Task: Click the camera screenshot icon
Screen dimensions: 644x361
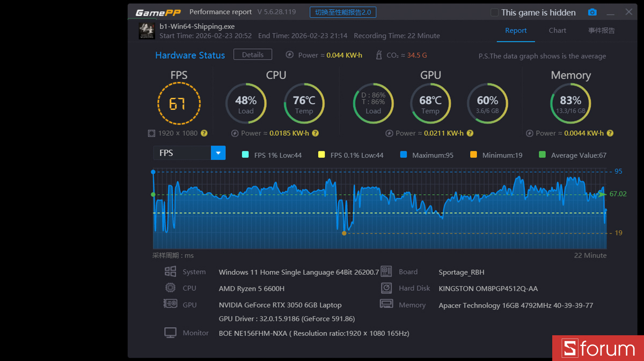Action: click(592, 12)
